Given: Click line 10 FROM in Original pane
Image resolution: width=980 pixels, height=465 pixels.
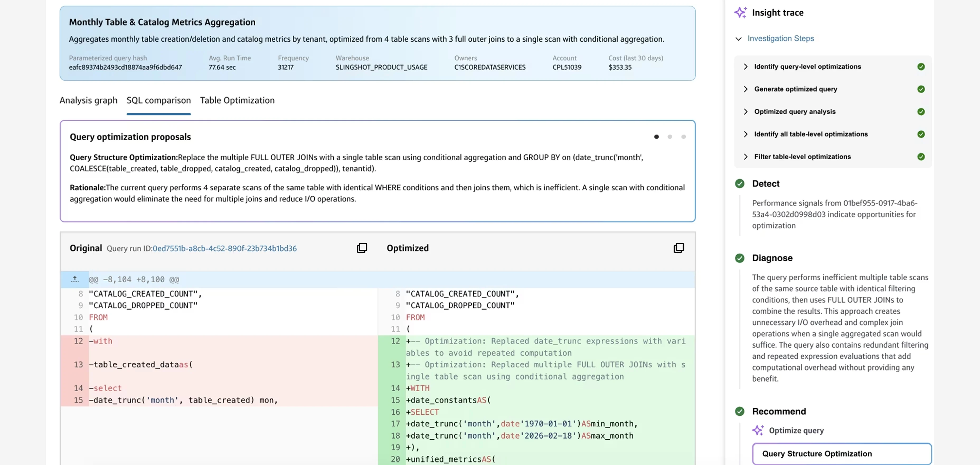Looking at the screenshot, I should [219, 317].
